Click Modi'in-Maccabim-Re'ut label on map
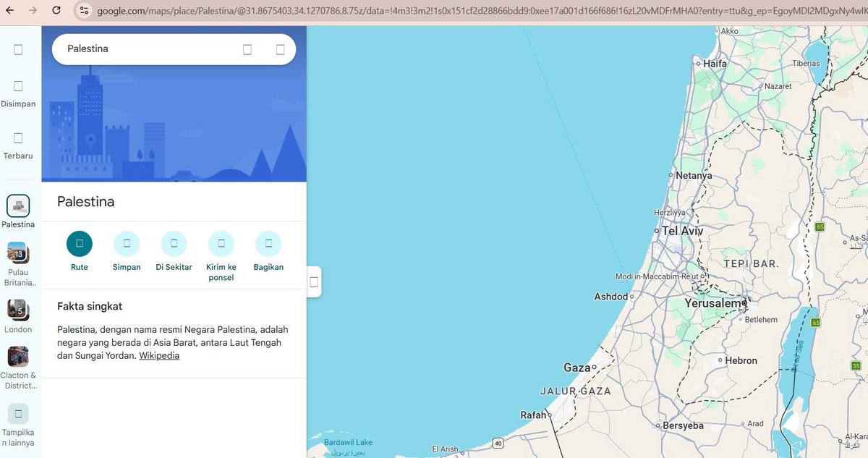This screenshot has height=458, width=868. (x=657, y=276)
